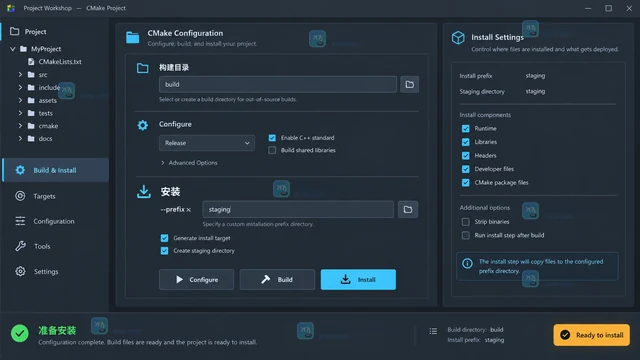Open the Release build type dropdown
640x360 pixels.
tap(207, 143)
